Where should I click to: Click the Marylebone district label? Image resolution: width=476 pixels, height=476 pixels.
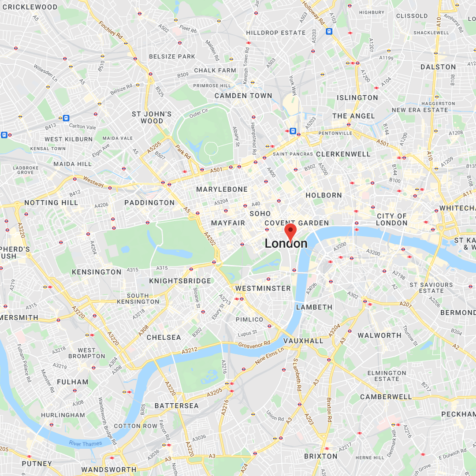(222, 190)
